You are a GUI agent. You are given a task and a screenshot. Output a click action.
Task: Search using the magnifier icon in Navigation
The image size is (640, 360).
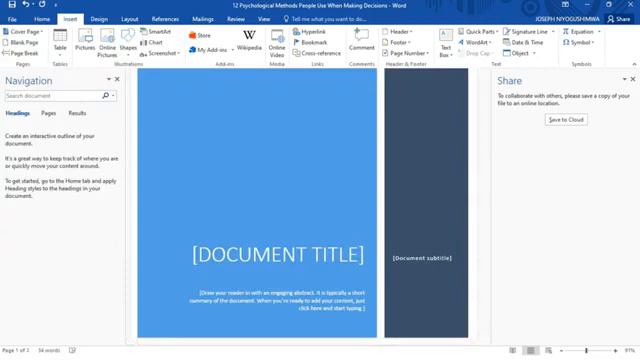tap(105, 96)
